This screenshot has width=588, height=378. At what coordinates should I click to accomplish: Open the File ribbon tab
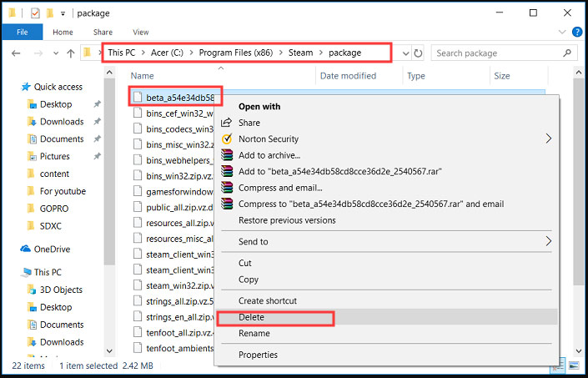(x=23, y=33)
